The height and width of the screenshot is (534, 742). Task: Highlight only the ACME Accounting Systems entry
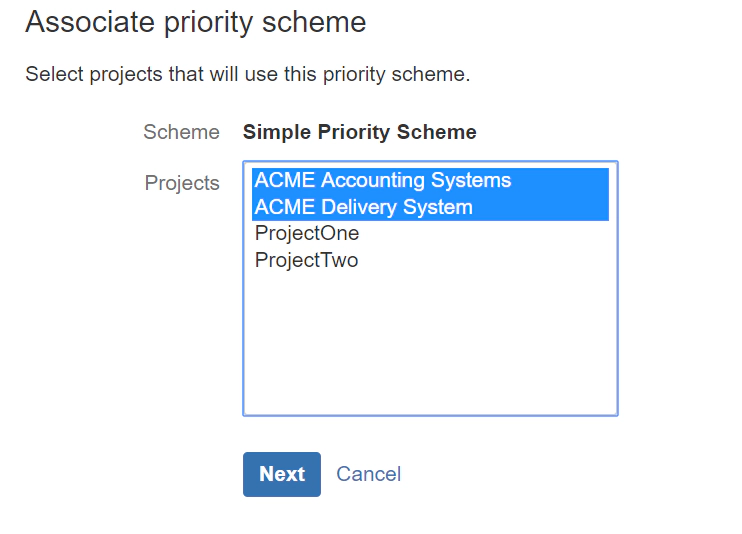[x=383, y=181]
